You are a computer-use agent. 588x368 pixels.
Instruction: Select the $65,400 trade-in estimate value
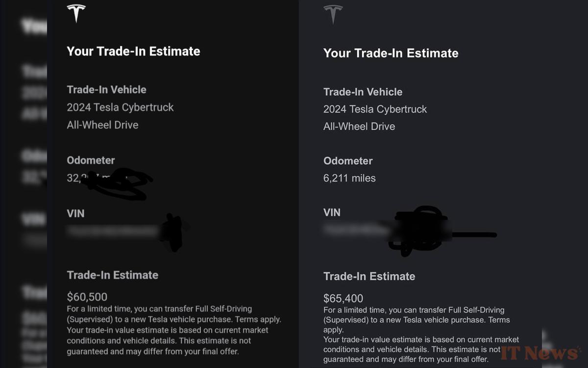point(343,298)
